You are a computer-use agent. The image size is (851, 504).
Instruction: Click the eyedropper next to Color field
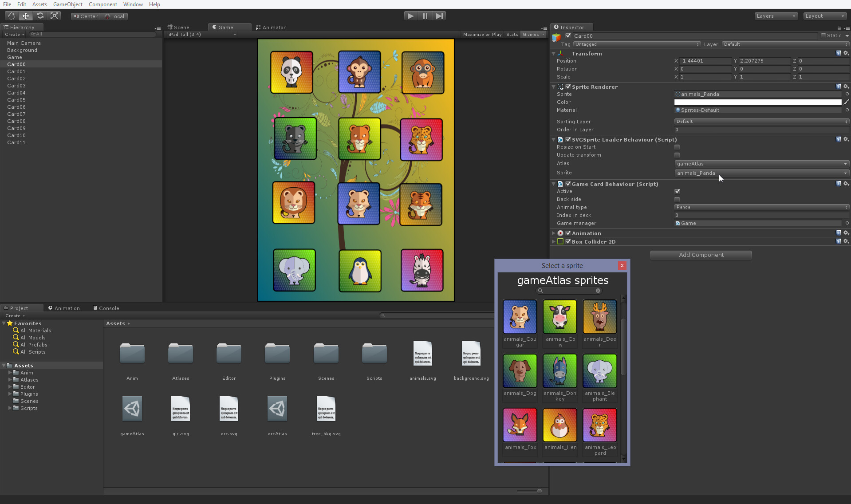[847, 102]
